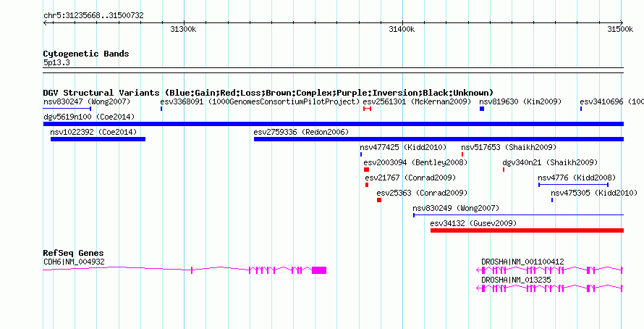This screenshot has height=329, width=644.
Task: Click the Cytogenetic Bands track title
Action: [86, 54]
